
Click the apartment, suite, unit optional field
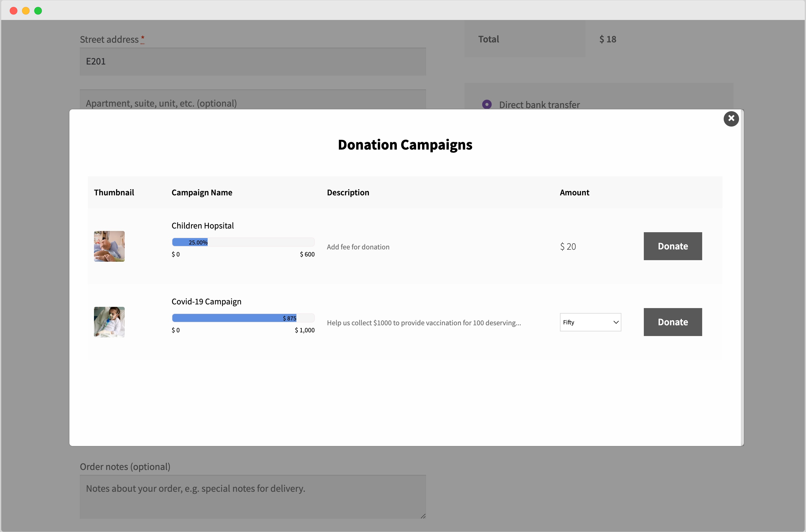[252, 103]
